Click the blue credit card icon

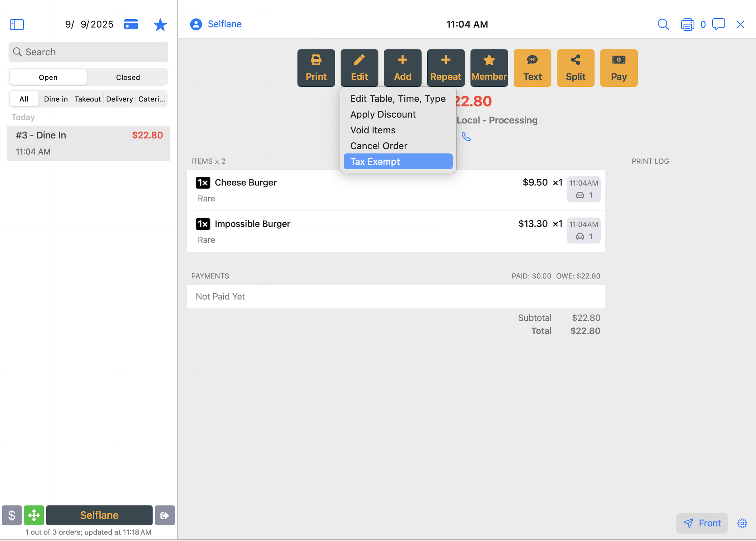(131, 24)
